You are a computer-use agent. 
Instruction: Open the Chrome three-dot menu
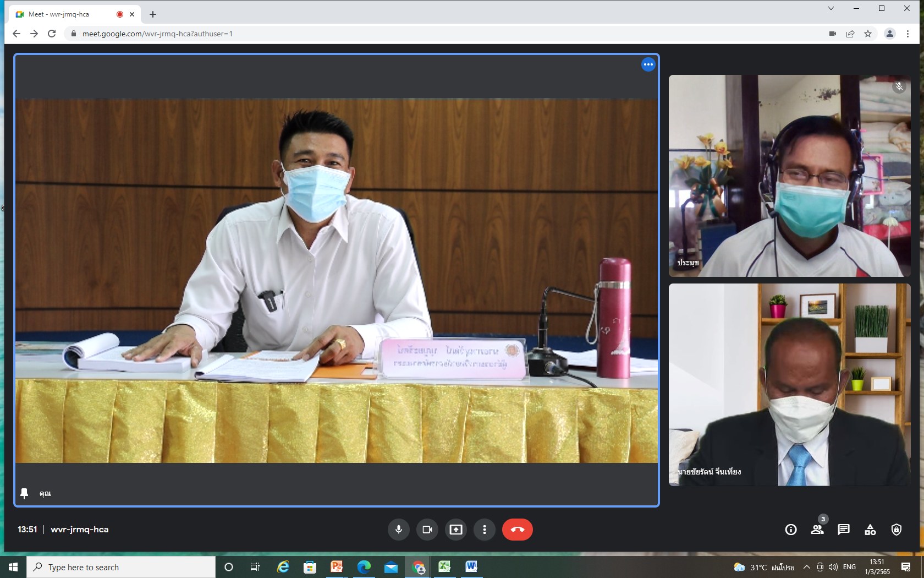point(908,34)
